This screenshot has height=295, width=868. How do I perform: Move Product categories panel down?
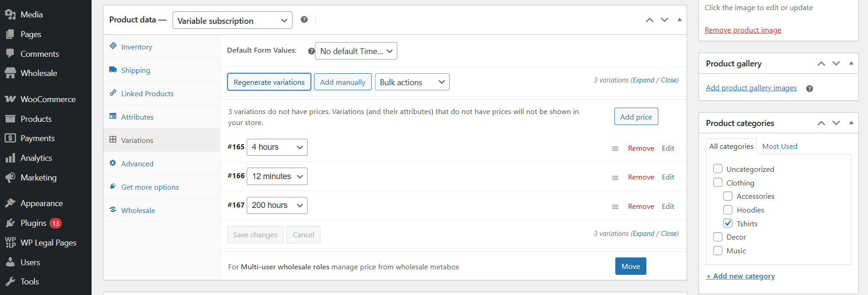point(836,123)
